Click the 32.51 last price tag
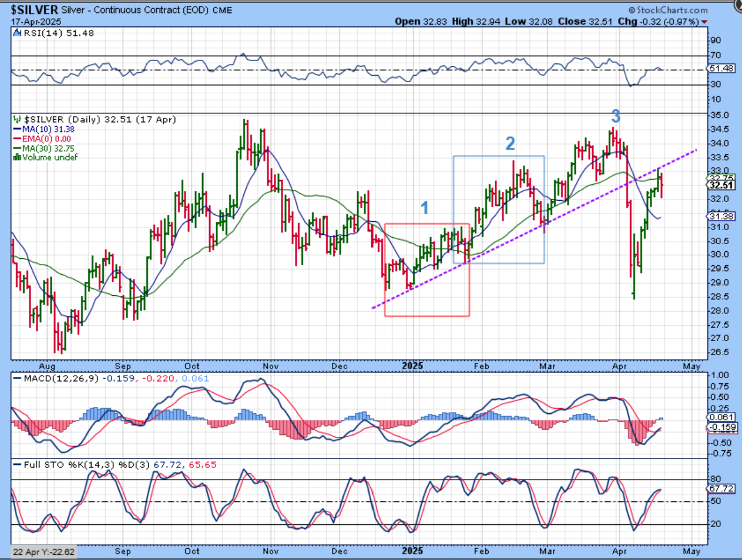This screenshot has height=560, width=742. point(721,185)
